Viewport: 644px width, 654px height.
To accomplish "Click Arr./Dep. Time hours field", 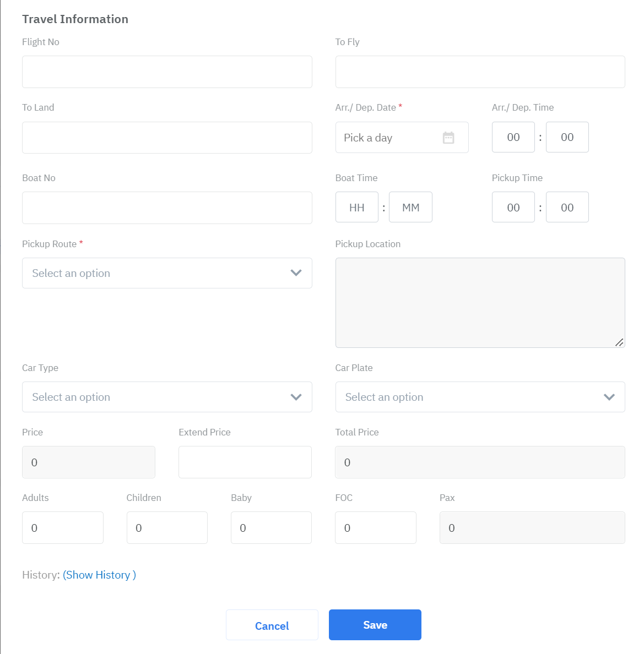I will point(513,137).
